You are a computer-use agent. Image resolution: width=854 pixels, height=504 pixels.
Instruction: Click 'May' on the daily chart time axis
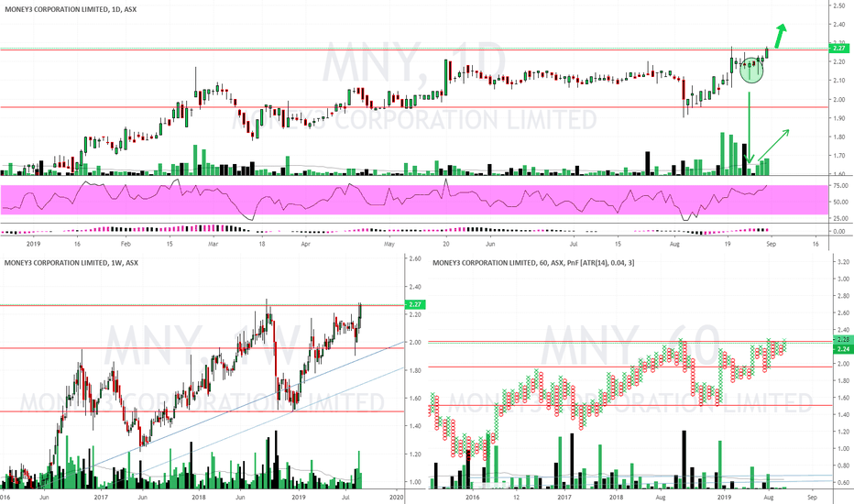[x=389, y=244]
